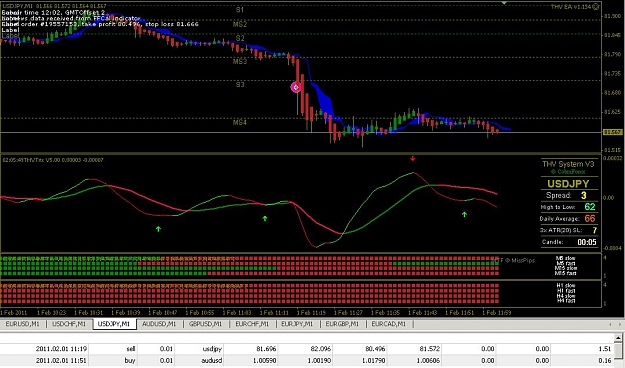625x368 pixels.
Task: Click the scrollbar up arrow in trade list
Action: (x=618, y=338)
